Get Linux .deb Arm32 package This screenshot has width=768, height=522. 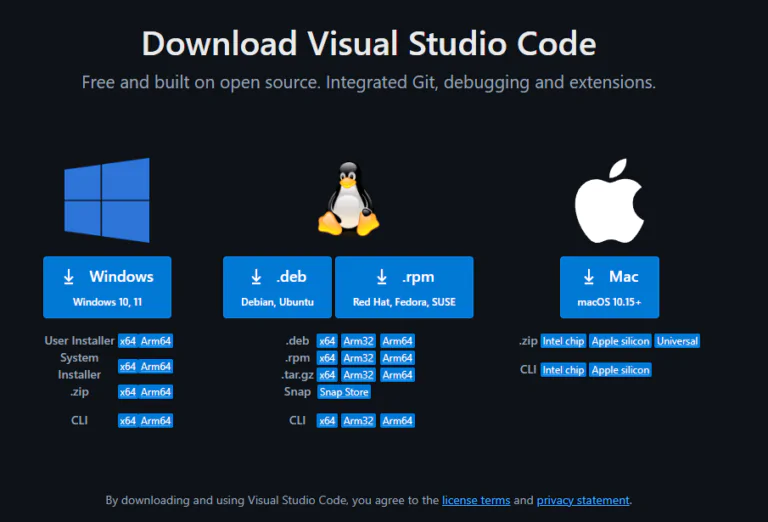pyautogui.click(x=359, y=341)
